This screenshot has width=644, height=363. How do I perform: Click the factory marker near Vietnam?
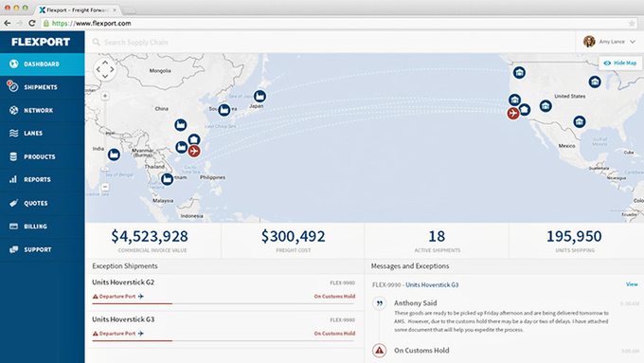point(168,179)
